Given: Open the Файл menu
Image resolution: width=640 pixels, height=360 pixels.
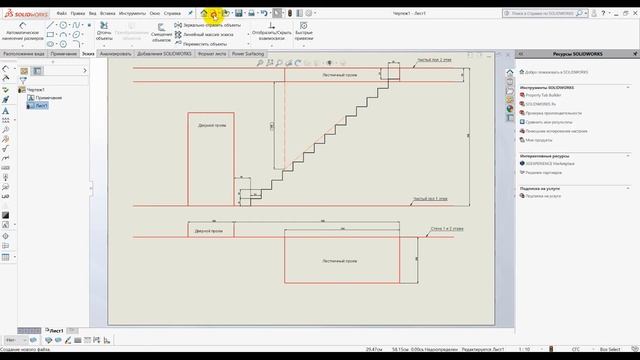Looking at the screenshot, I should [61, 13].
